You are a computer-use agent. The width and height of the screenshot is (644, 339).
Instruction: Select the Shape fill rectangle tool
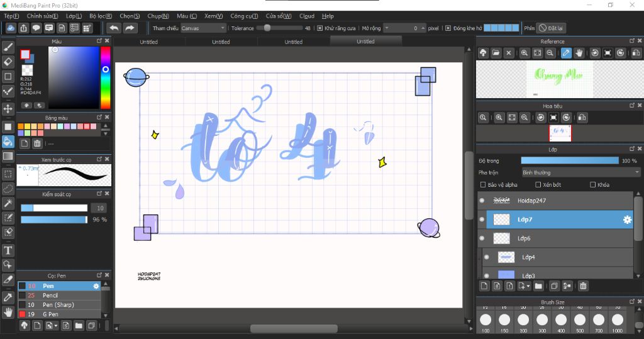click(x=8, y=126)
